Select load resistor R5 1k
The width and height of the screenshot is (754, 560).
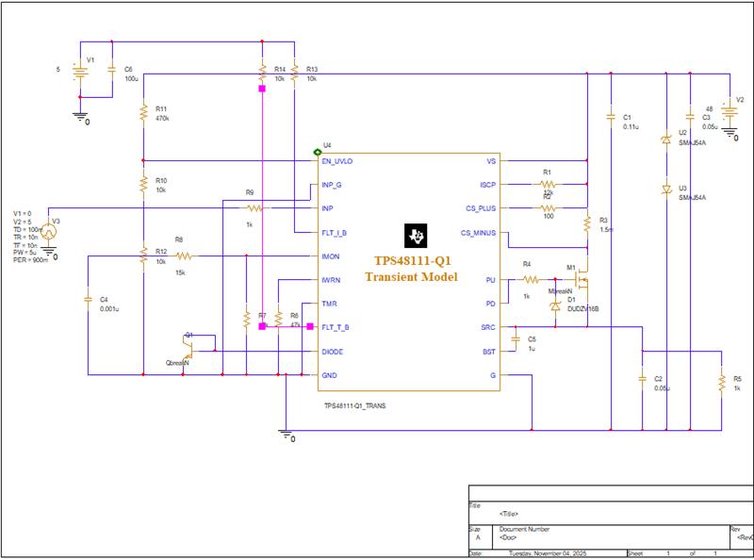point(721,382)
